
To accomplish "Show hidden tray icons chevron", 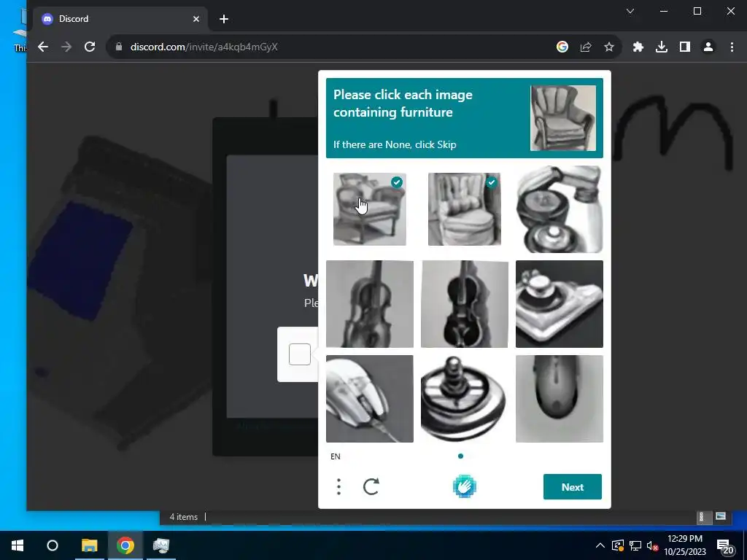I will (x=600, y=545).
